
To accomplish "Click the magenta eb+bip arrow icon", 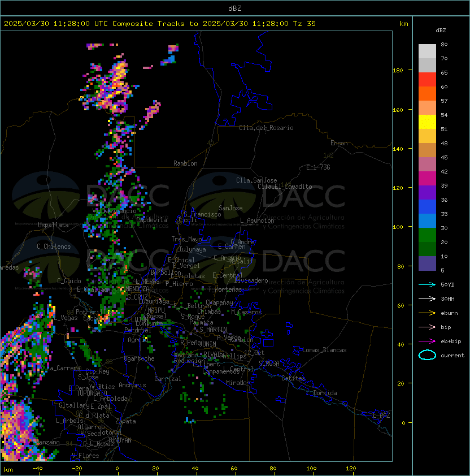I will coord(427,341).
